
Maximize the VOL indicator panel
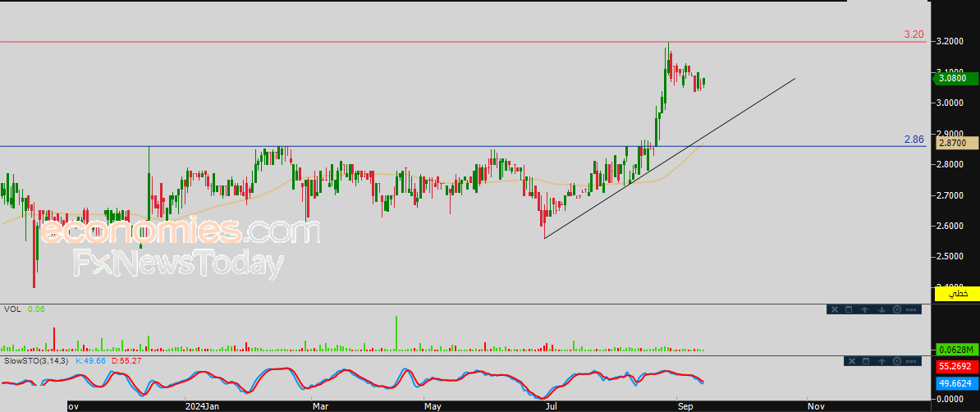point(849,309)
